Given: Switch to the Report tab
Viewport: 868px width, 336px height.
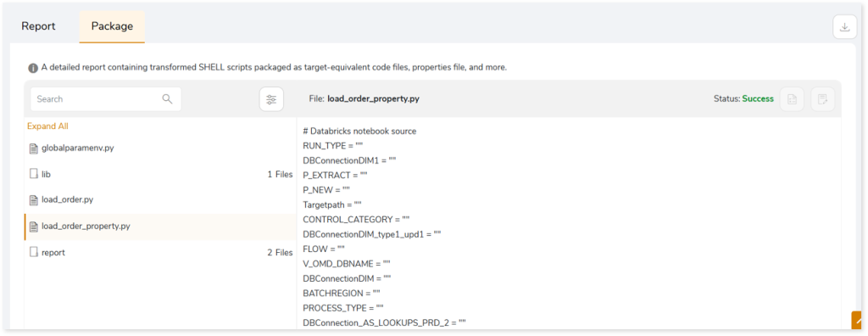Looking at the screenshot, I should pos(38,26).
